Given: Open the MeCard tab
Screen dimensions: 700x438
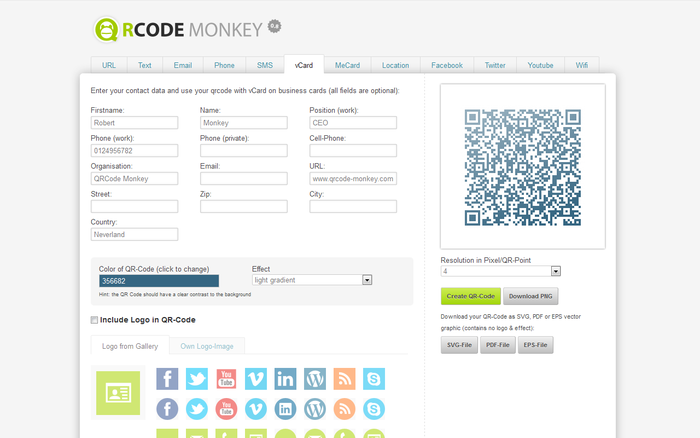Looking at the screenshot, I should [x=348, y=65].
